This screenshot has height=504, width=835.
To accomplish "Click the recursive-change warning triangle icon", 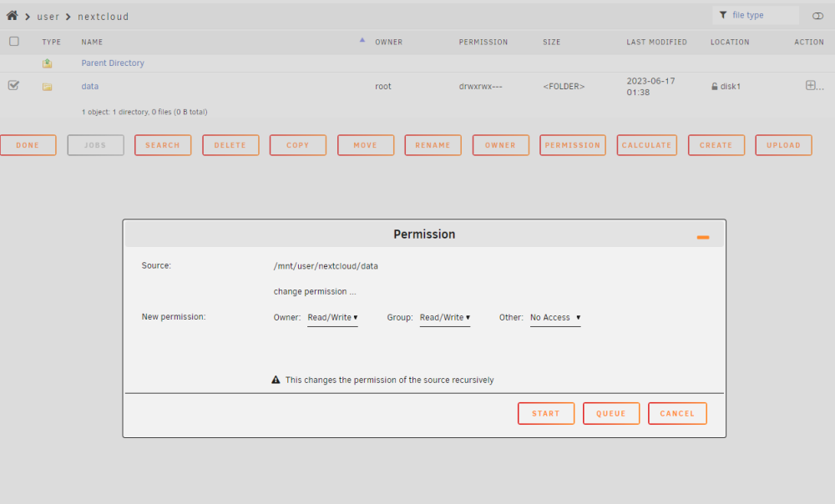I will click(276, 380).
